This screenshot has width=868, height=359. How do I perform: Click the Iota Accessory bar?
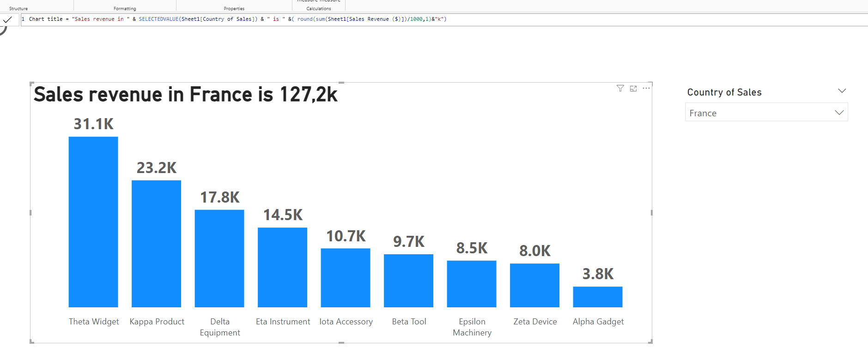(x=346, y=278)
